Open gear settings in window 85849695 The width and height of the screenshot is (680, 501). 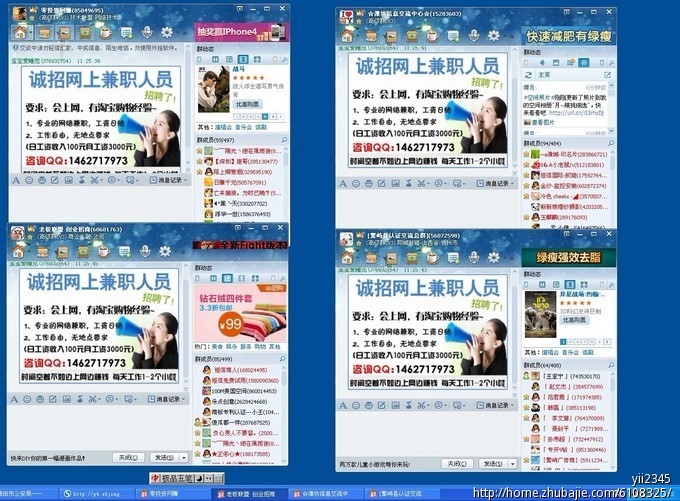tap(167, 32)
